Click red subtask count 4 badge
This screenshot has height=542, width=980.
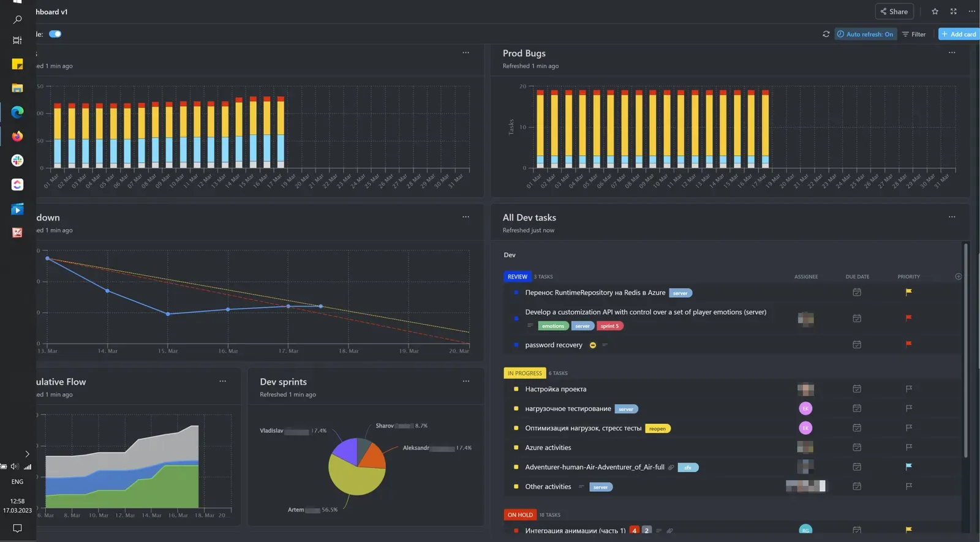pyautogui.click(x=635, y=530)
